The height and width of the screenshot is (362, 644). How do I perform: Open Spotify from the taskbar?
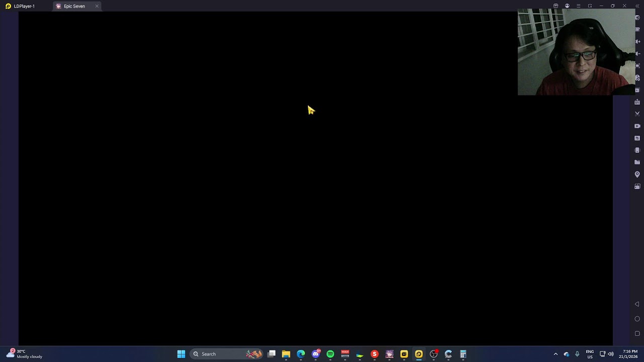tap(330, 354)
